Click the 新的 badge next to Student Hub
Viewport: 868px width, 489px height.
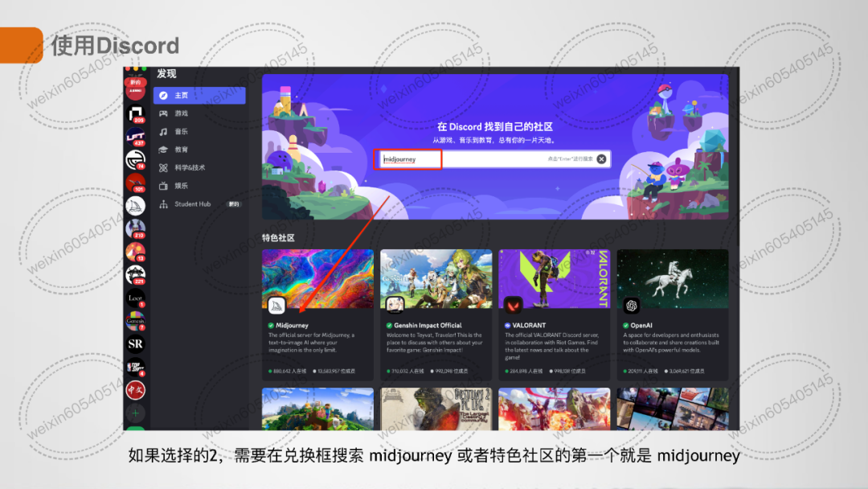click(234, 204)
